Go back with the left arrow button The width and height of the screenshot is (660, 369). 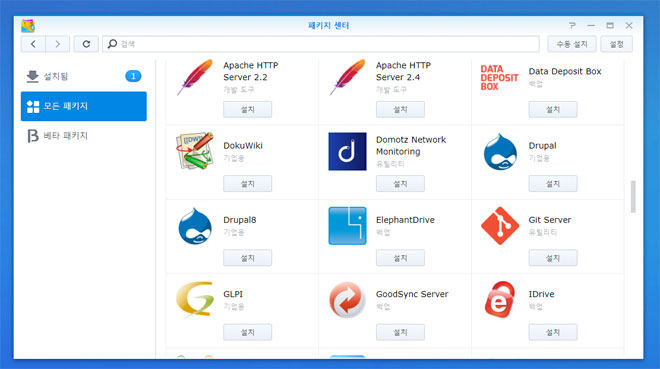33,44
